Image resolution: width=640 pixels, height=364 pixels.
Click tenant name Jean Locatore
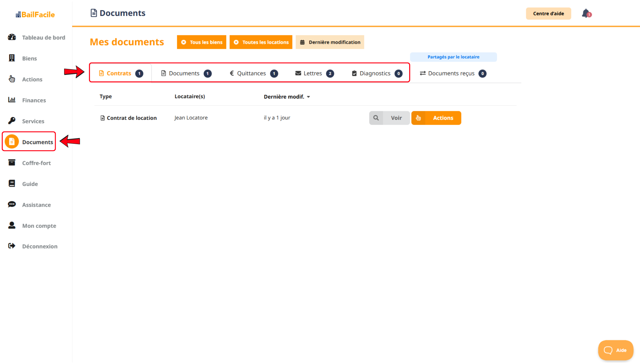pos(191,118)
